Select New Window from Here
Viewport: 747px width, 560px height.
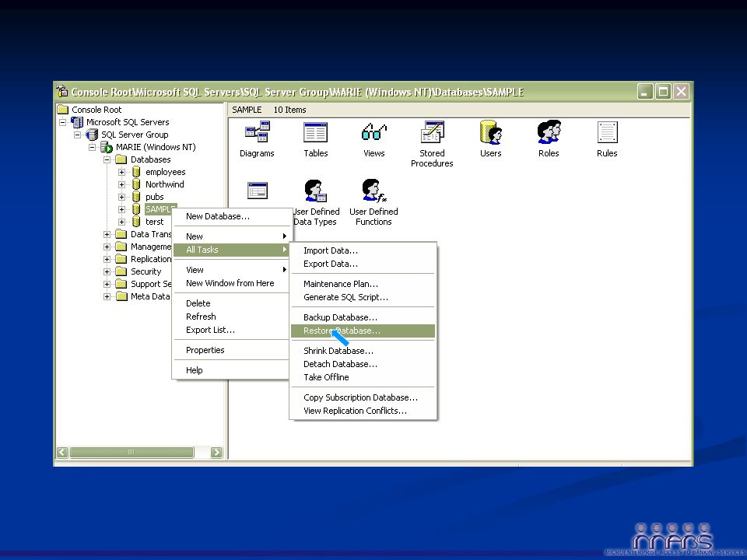tap(231, 283)
